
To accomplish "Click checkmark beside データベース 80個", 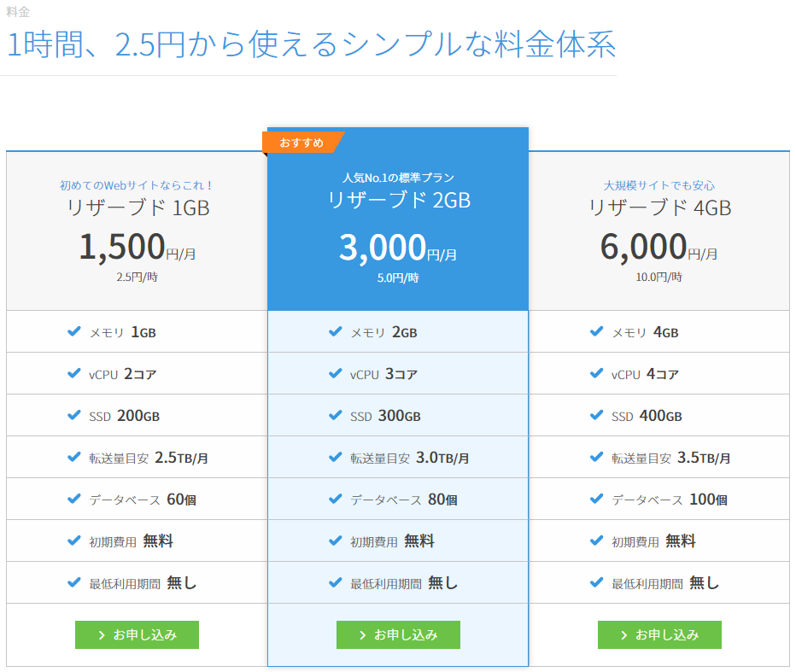I will coord(336,499).
